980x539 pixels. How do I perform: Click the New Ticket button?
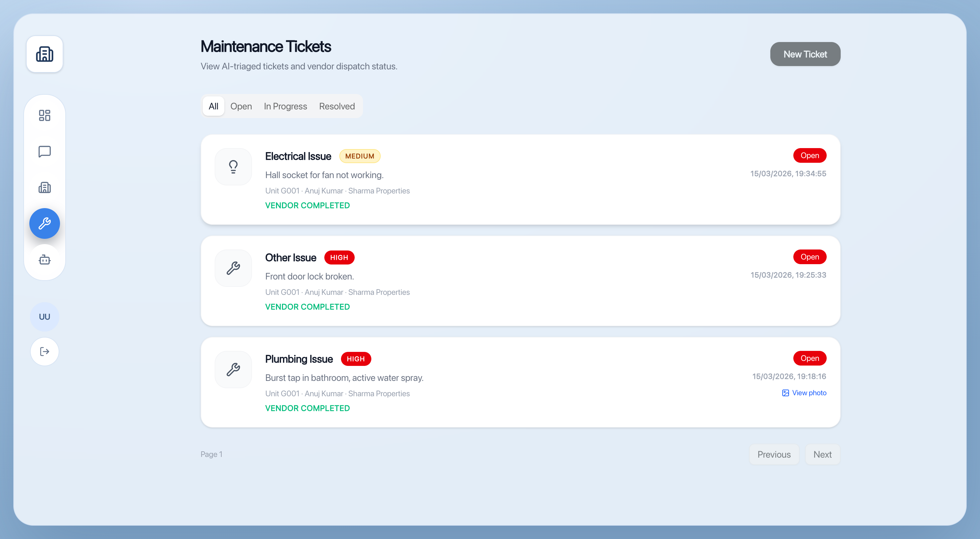805,54
